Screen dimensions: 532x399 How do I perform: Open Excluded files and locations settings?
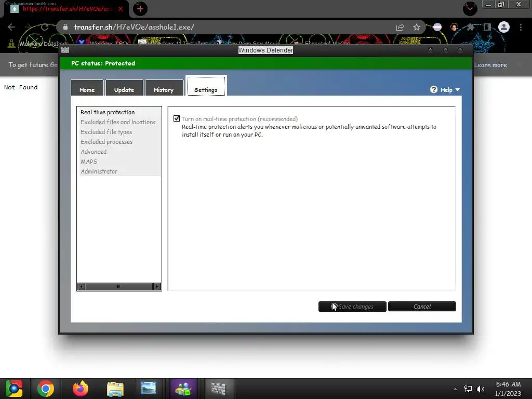tap(118, 122)
